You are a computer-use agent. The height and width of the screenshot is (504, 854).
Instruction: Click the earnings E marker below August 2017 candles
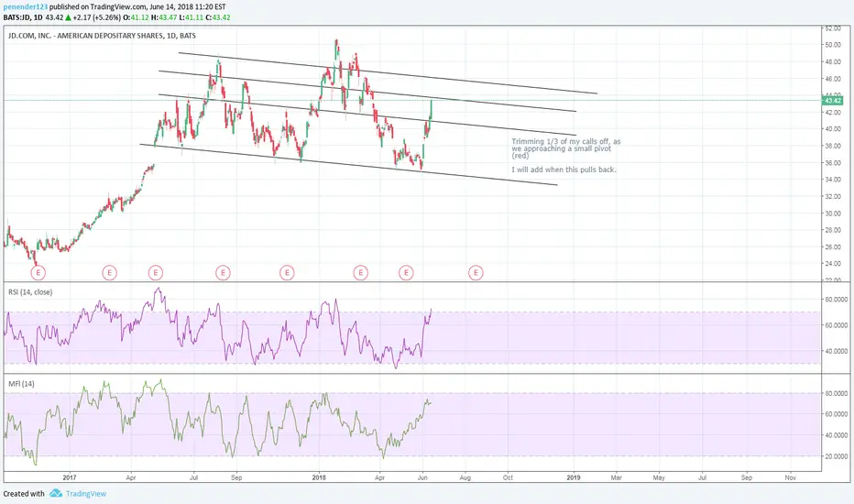point(223,272)
